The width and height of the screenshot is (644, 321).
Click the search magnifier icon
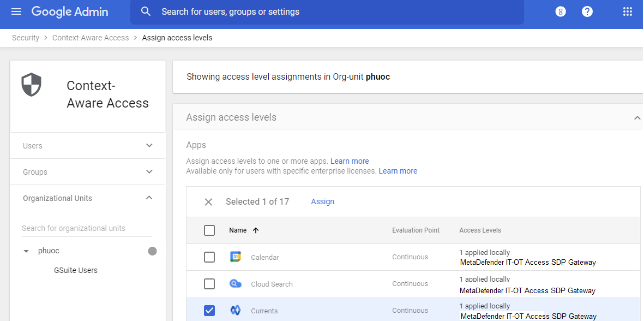(x=146, y=11)
